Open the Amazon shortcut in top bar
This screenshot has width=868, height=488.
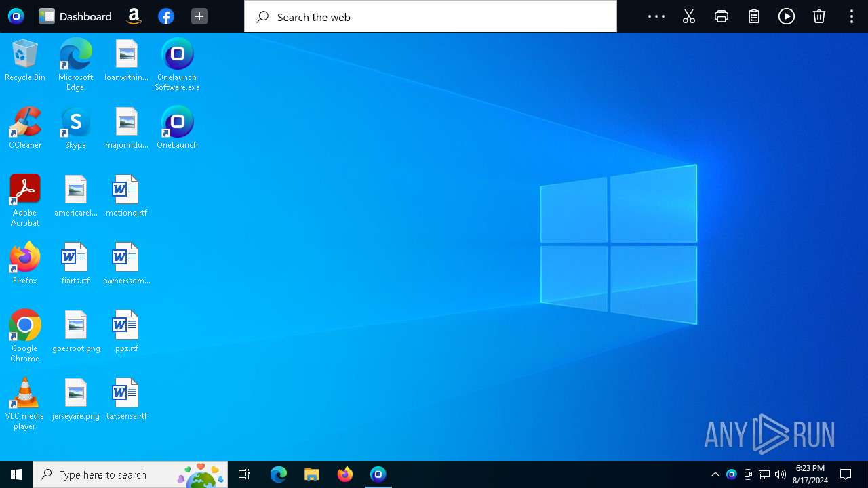tap(134, 16)
